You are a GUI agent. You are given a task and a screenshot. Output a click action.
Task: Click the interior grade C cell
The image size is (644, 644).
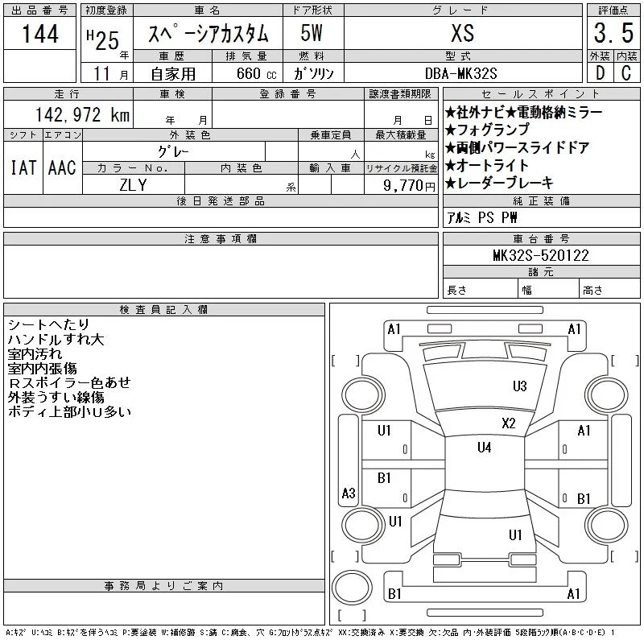[x=627, y=72]
